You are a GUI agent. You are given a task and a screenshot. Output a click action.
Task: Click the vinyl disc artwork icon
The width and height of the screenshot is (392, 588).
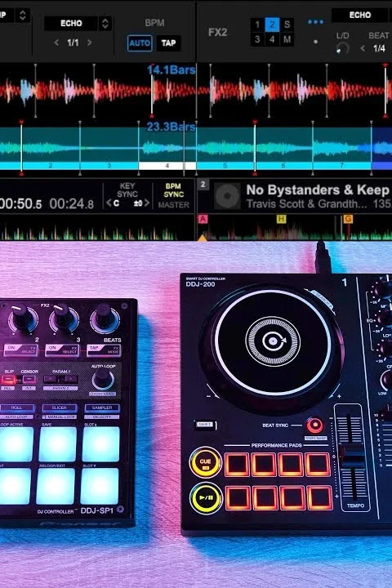click(x=227, y=196)
